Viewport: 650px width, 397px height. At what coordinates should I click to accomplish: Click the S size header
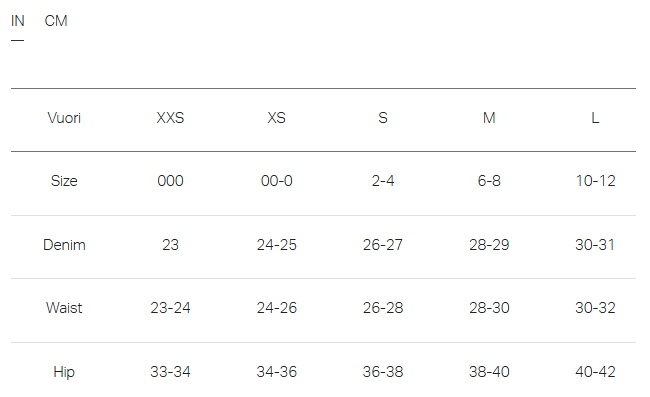383,118
